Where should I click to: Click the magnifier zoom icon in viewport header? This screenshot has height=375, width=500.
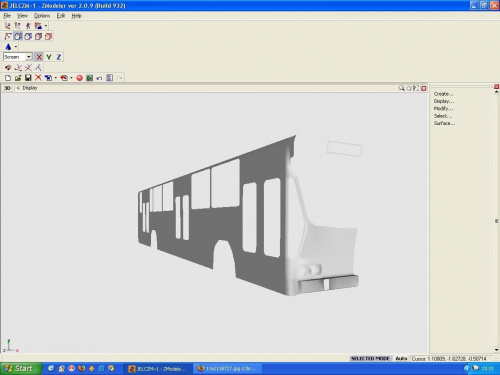click(x=402, y=88)
